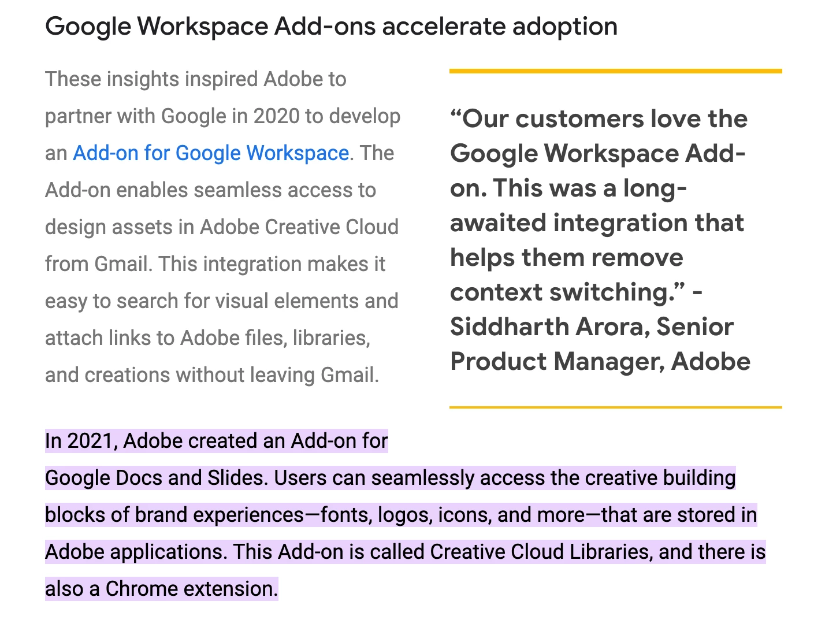Click the quote line 'awaited integration that'
Viewport: 840px width, 638px height.
coord(597,222)
